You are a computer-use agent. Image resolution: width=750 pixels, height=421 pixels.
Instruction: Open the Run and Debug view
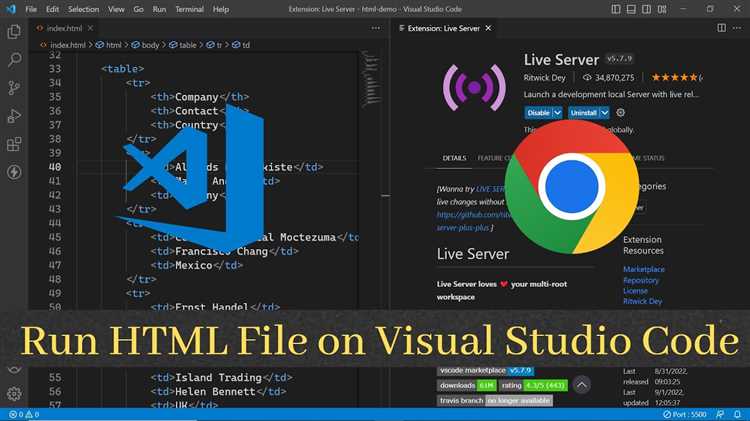coord(14,116)
